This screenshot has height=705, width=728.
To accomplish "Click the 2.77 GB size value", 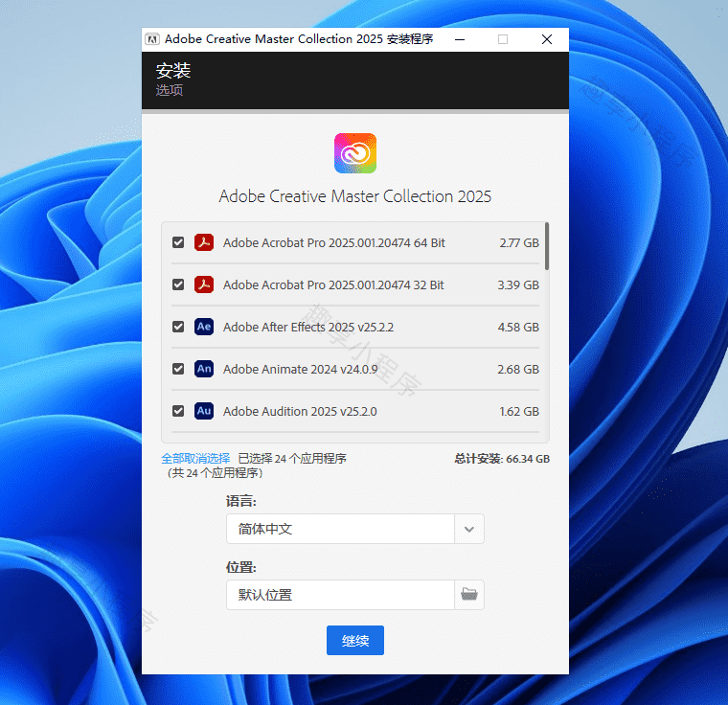I will click(x=519, y=243).
